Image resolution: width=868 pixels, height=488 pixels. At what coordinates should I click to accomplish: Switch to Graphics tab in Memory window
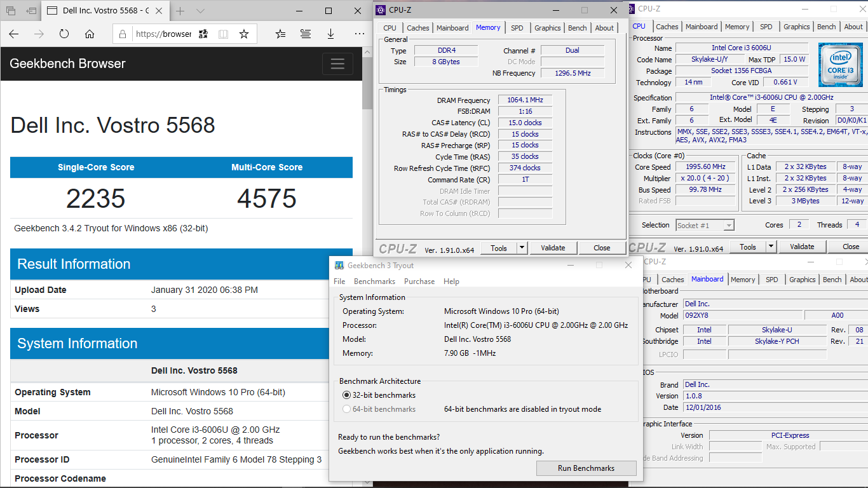pos(547,28)
